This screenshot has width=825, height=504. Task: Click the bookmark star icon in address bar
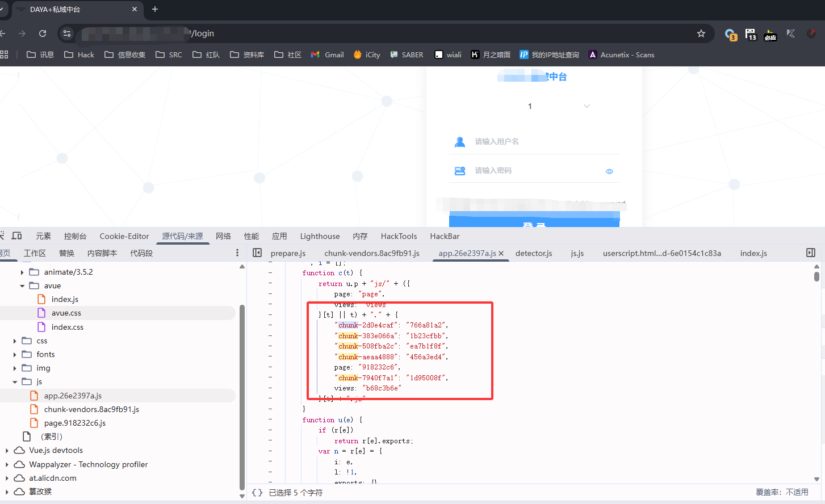pyautogui.click(x=701, y=33)
